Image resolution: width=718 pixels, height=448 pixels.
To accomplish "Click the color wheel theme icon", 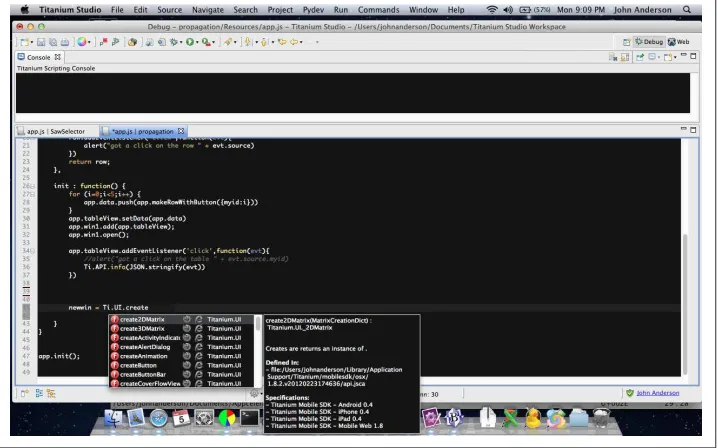I will coord(82,42).
